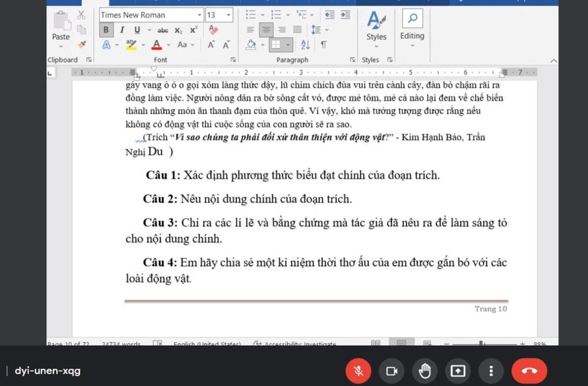Click the Numbering list icon

276,15
